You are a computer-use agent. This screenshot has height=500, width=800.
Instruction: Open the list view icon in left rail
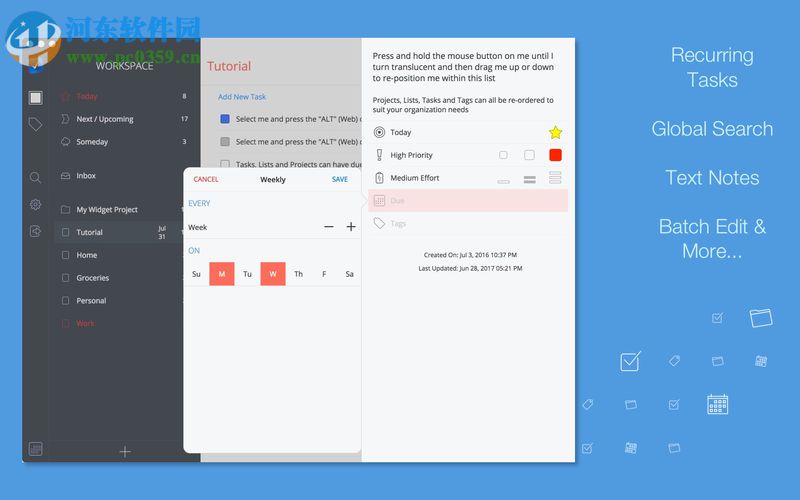point(36,97)
